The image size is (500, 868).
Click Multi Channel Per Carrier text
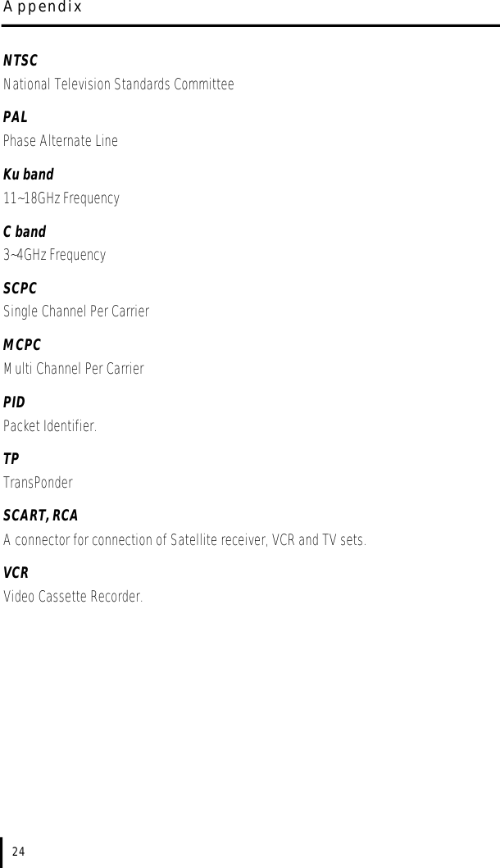tap(74, 369)
